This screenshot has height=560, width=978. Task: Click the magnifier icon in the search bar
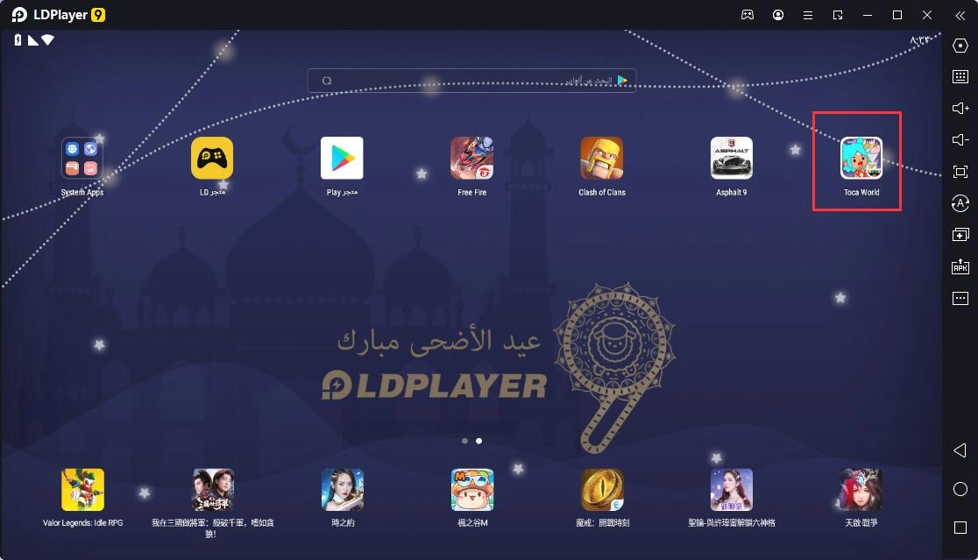327,81
